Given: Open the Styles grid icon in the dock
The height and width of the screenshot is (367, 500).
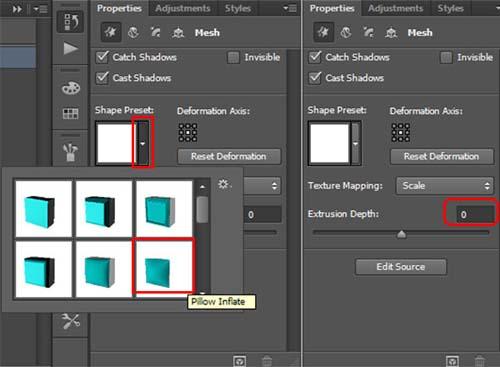Looking at the screenshot, I should [71, 114].
